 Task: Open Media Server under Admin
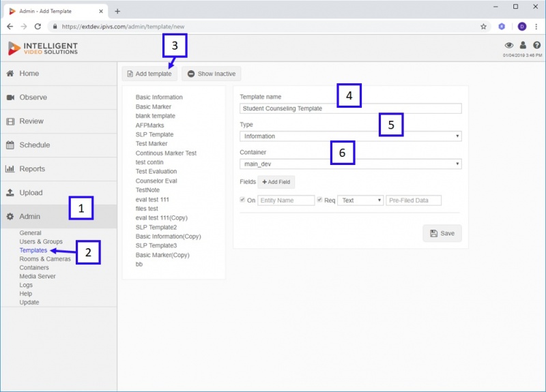click(38, 276)
